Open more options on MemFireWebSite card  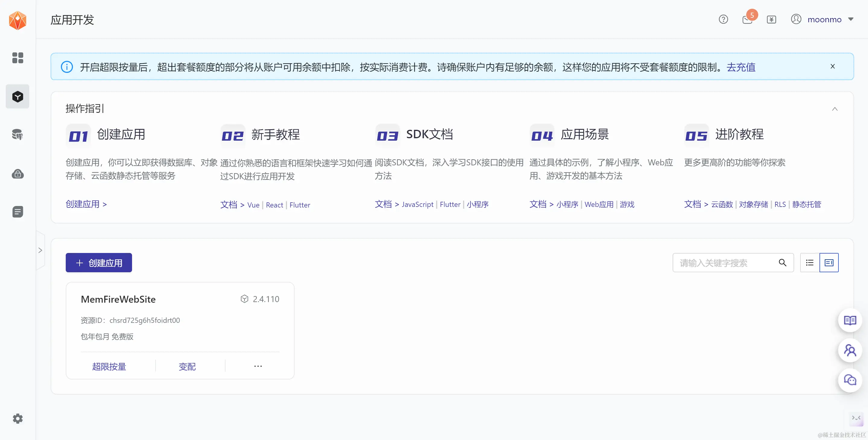tap(258, 366)
